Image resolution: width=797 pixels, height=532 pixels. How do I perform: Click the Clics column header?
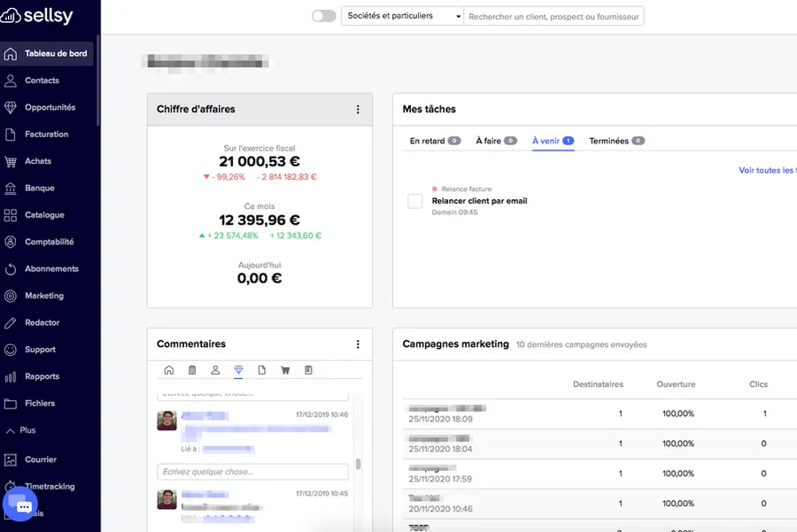[758, 384]
